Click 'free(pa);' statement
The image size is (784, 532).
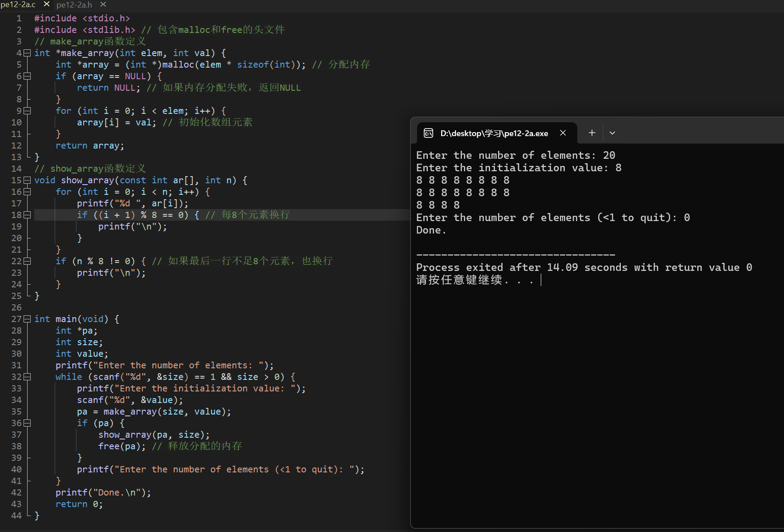tap(122, 446)
